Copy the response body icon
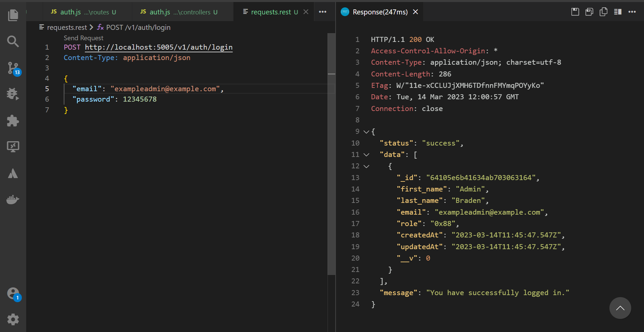The height and width of the screenshot is (332, 644). pyautogui.click(x=603, y=12)
